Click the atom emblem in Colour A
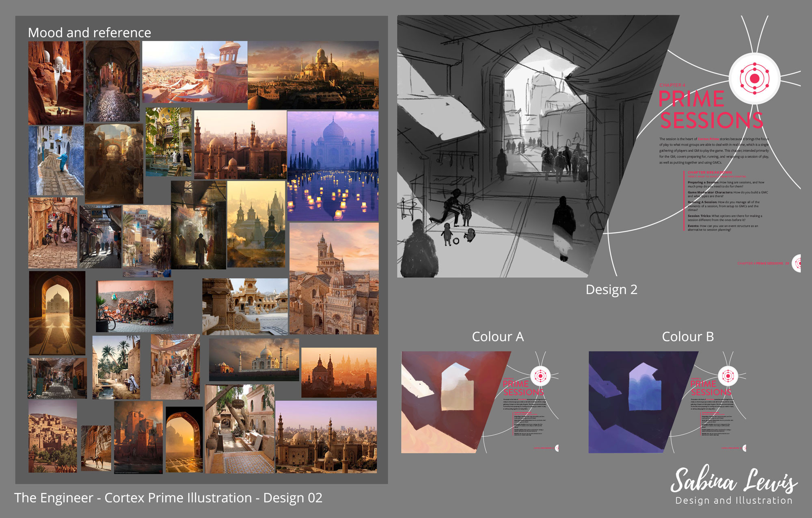The image size is (812, 518). click(540, 376)
